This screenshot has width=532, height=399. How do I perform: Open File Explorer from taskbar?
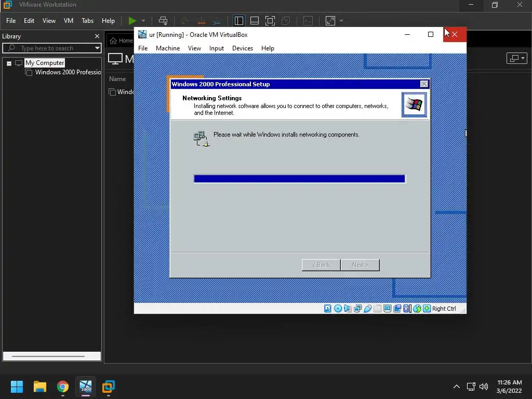coord(39,387)
